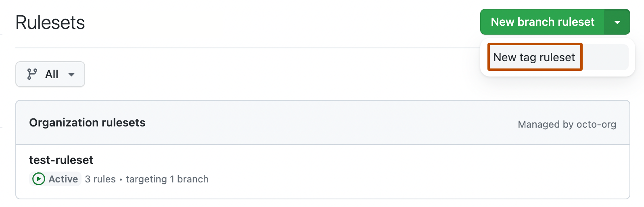Click the word "octo-org" in managed label
The image size is (644, 207).
(596, 124)
